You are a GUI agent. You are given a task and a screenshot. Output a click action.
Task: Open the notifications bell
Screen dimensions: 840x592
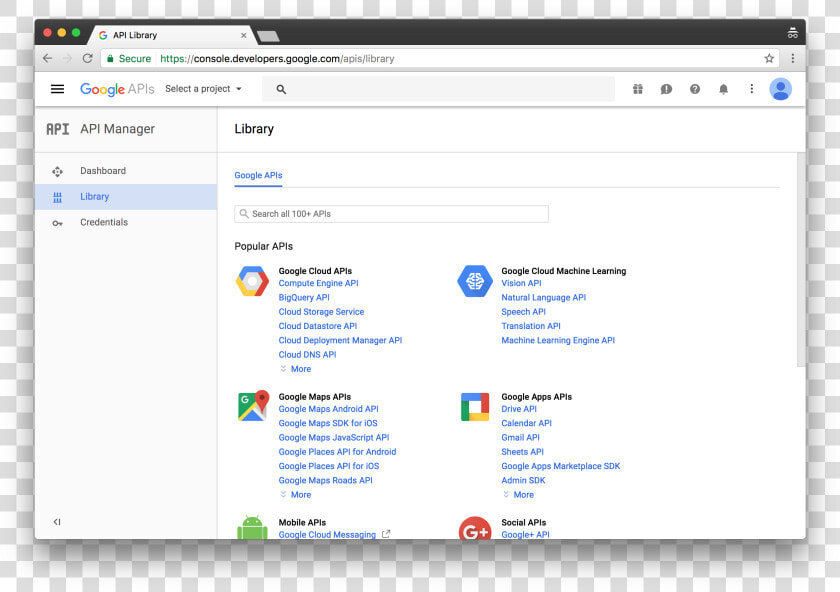point(723,89)
